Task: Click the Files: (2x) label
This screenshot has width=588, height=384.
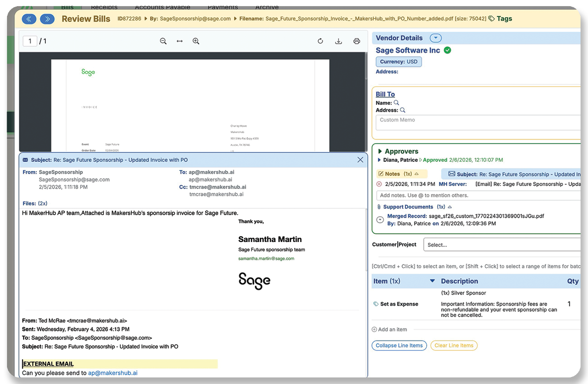Action: click(35, 203)
